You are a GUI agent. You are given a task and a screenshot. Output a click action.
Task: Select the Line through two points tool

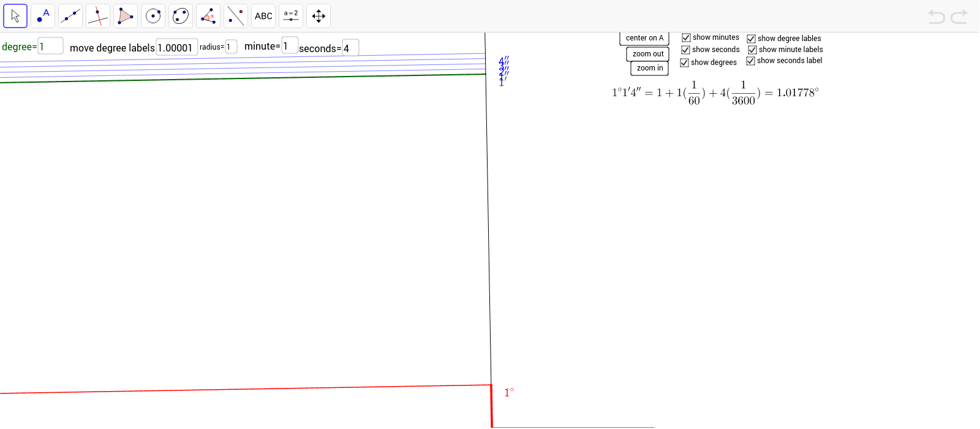[70, 16]
